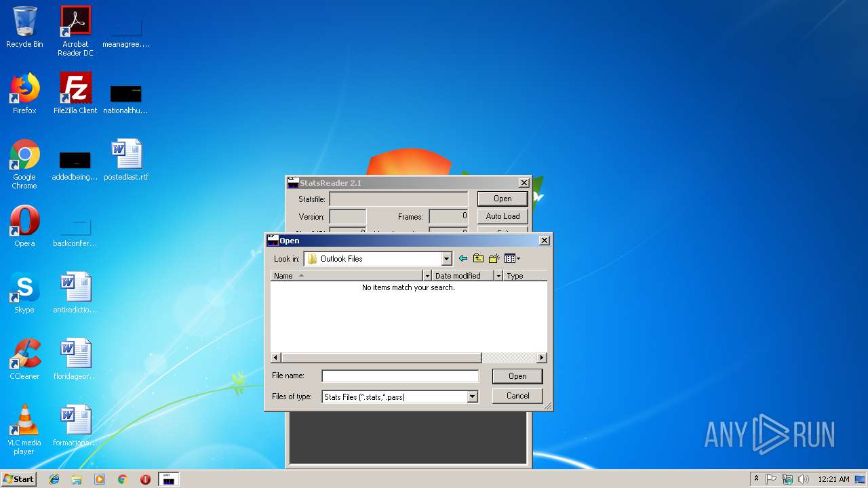Select FileZilla Client desktop icon
The width and height of the screenshot is (868, 488).
[x=75, y=94]
